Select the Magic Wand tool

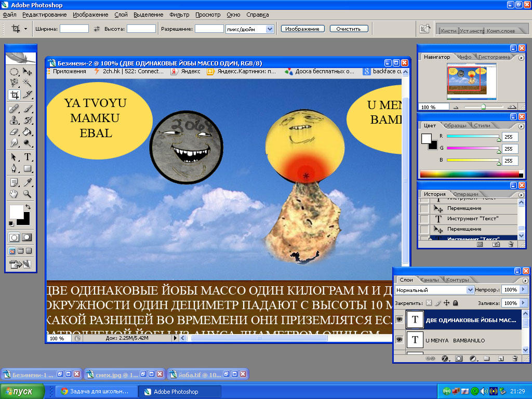tap(27, 83)
